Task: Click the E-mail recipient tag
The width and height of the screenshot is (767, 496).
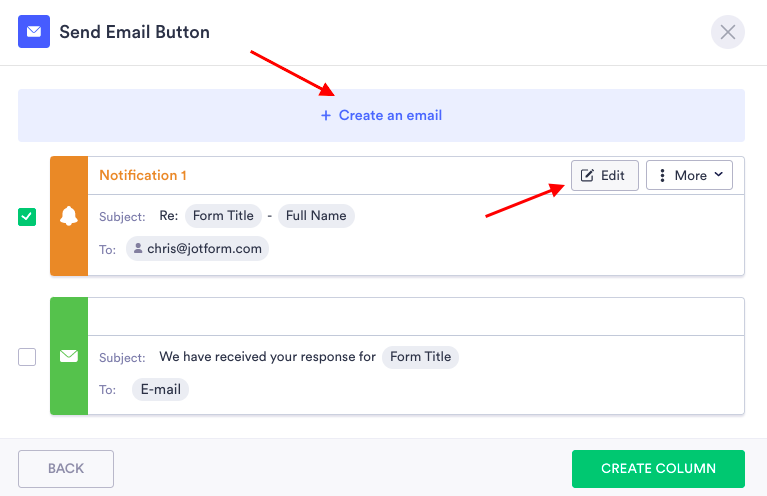Action: pos(160,389)
